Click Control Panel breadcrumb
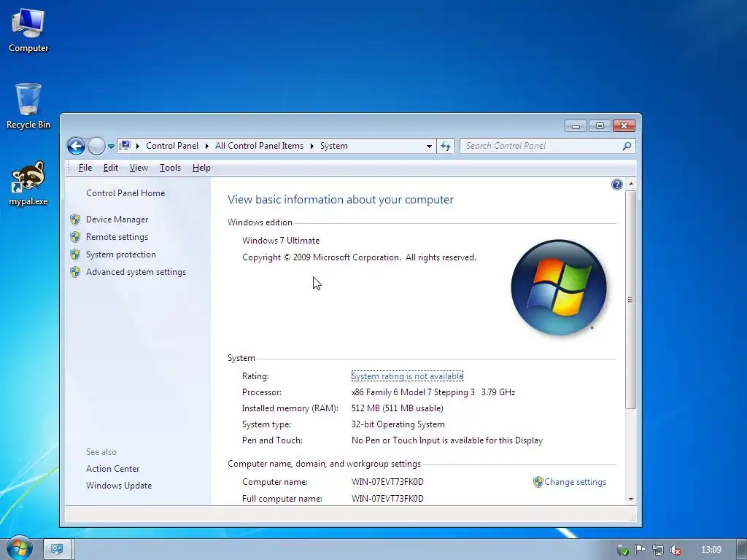 click(x=172, y=146)
